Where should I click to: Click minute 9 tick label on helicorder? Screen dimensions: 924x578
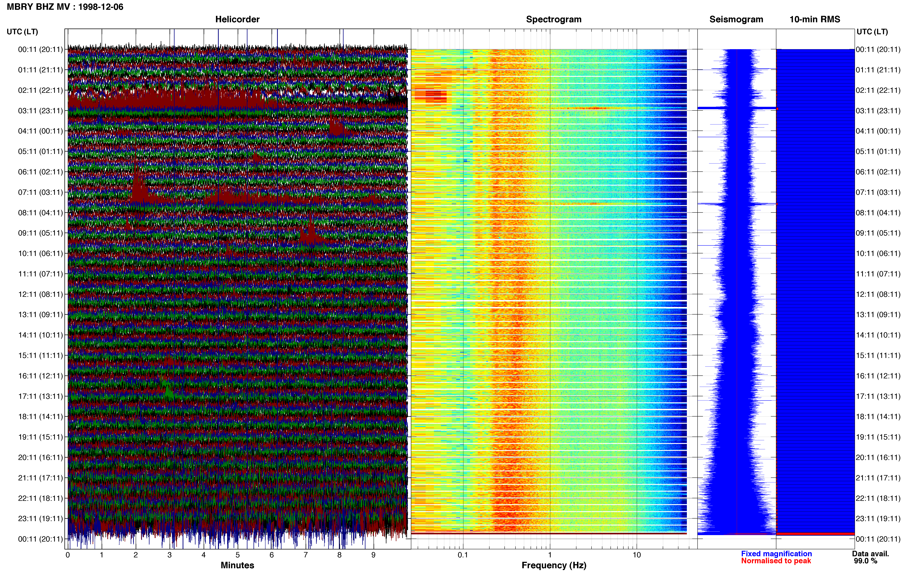[373, 555]
